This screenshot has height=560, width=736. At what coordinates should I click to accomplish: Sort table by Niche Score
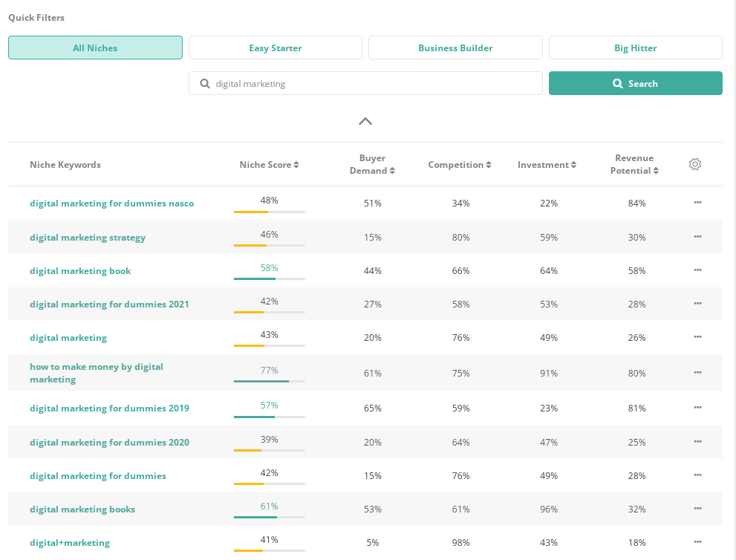coord(269,165)
